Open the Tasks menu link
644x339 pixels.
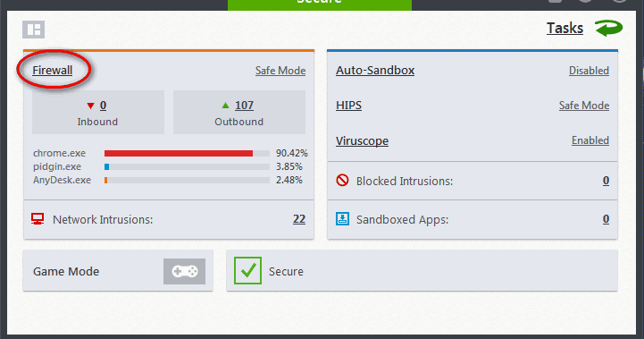tap(565, 28)
